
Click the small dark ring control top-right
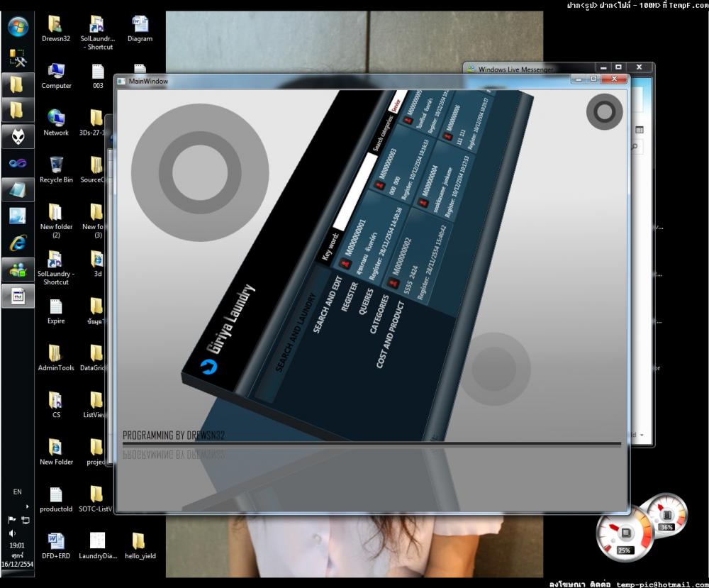click(605, 112)
